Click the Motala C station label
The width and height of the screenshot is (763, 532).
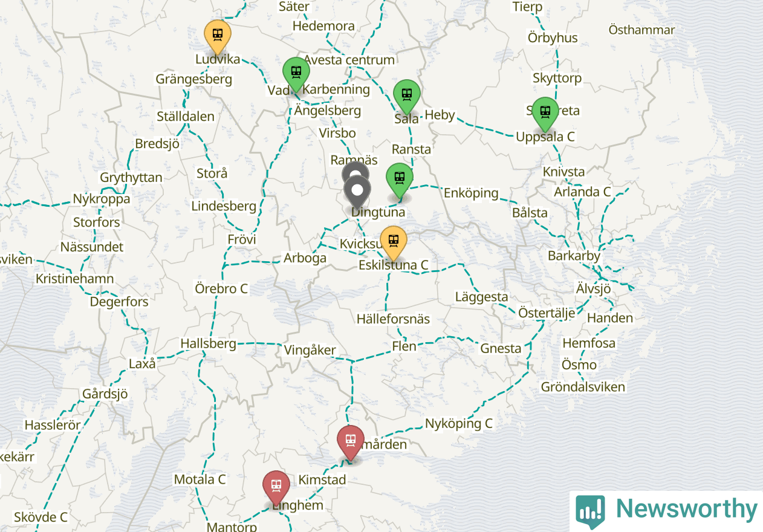pos(200,479)
